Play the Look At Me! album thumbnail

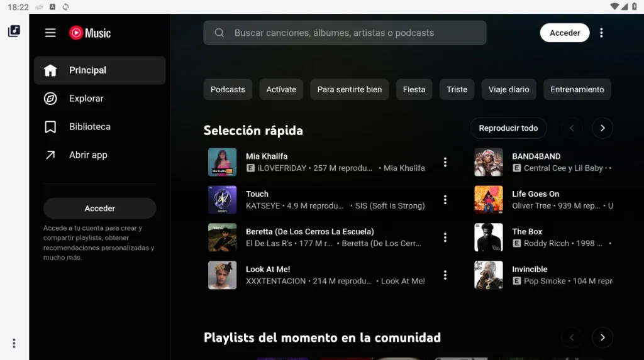click(222, 275)
